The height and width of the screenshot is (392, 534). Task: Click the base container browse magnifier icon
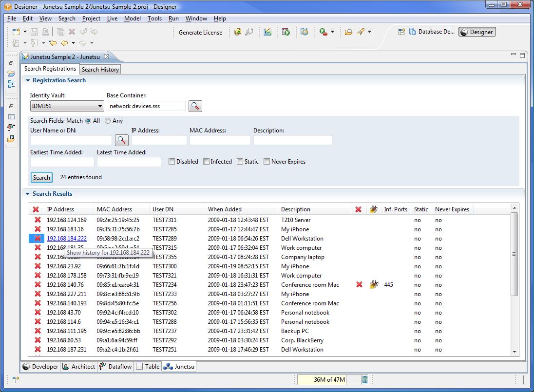tap(195, 106)
